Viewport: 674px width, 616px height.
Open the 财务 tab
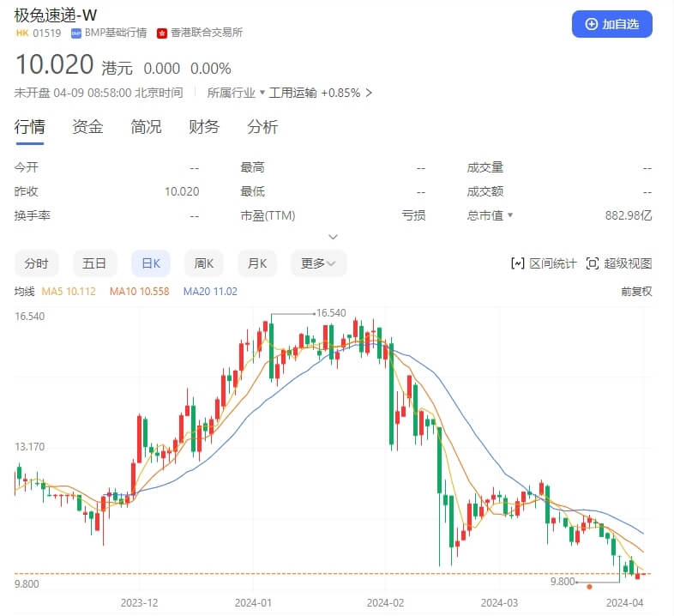click(x=204, y=127)
